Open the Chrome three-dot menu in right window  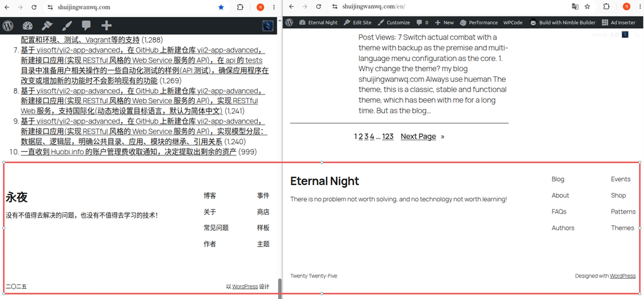(x=639, y=6)
